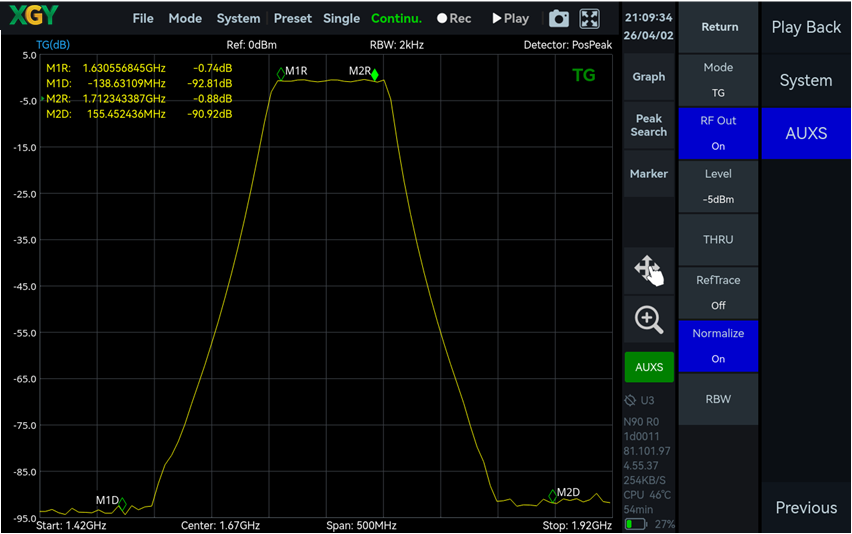Click the Play button
This screenshot has height=534, width=852.
[511, 18]
